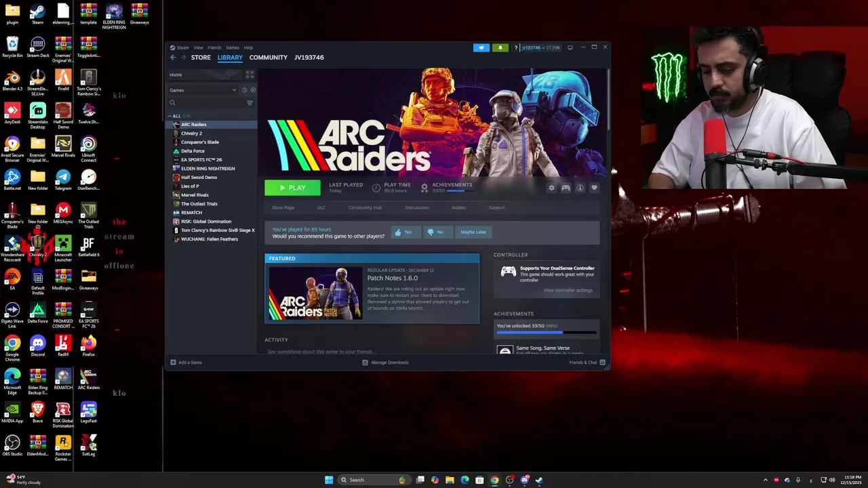
Task: Go forward with the Steam forward arrow
Action: coord(183,58)
